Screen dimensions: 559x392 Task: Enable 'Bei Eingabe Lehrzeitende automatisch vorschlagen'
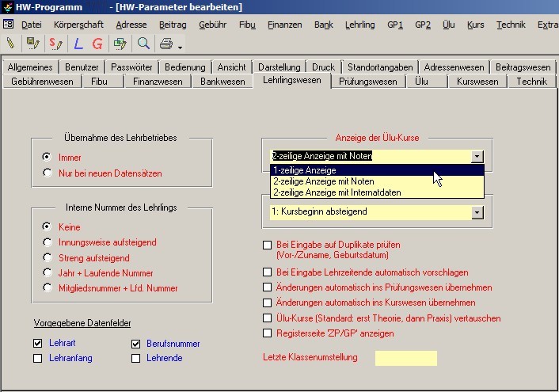(x=267, y=272)
